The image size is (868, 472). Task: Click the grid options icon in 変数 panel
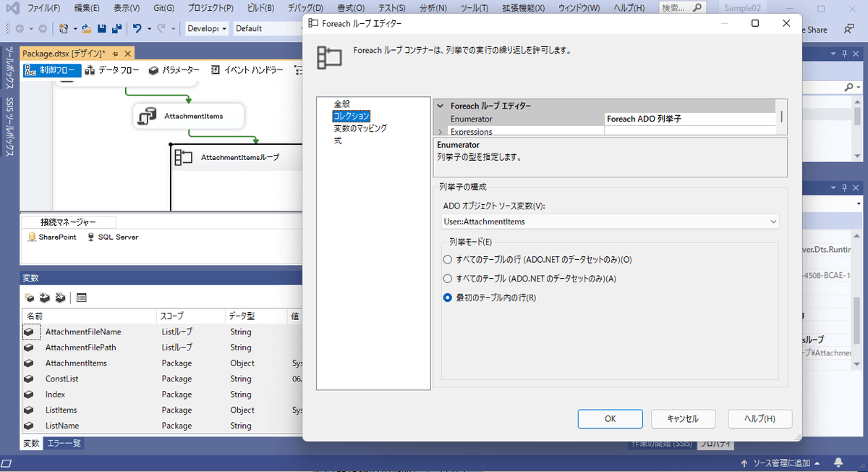(x=81, y=298)
